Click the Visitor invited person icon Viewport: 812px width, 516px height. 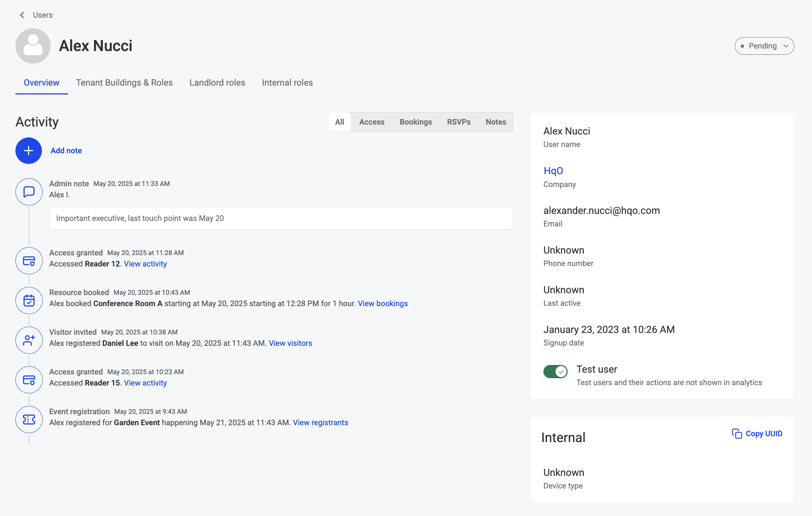point(29,340)
